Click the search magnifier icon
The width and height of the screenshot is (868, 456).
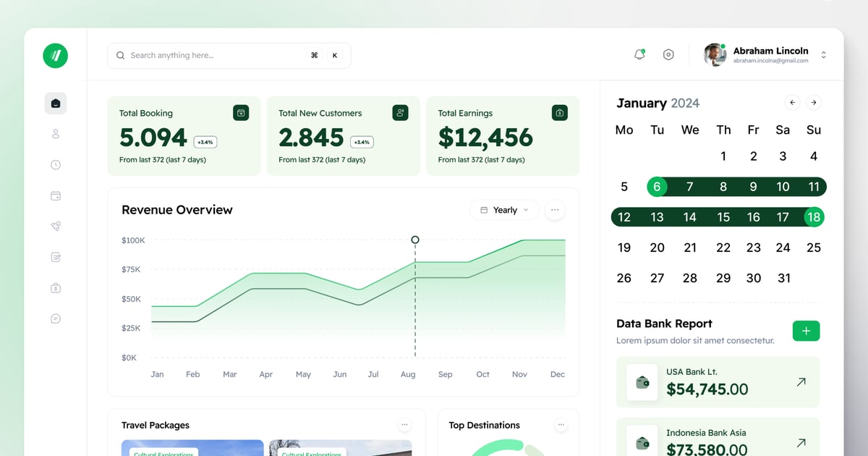pyautogui.click(x=121, y=55)
